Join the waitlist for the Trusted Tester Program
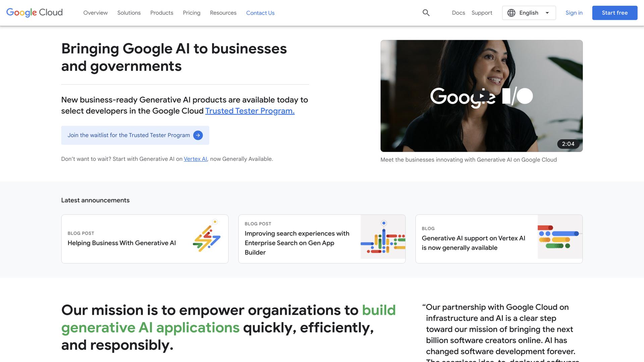The width and height of the screenshot is (644, 362). [x=129, y=135]
